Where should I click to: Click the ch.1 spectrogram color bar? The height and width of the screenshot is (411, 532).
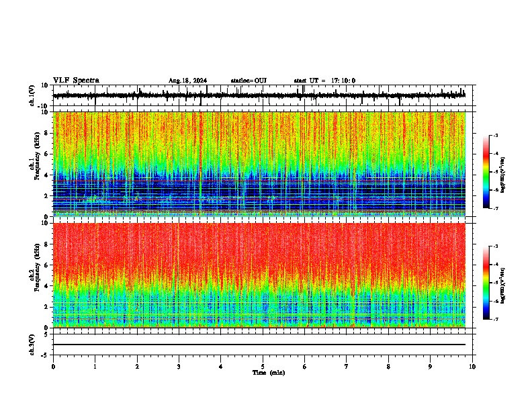486,172
